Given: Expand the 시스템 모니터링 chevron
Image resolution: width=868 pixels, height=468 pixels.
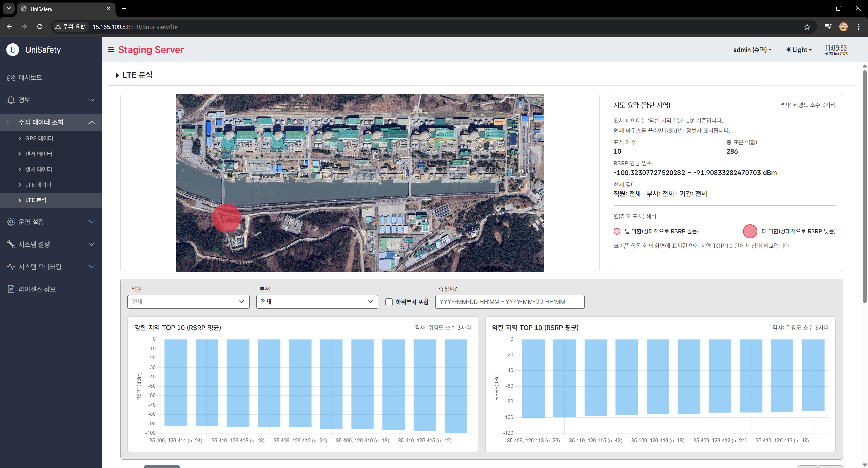Looking at the screenshot, I should click(x=92, y=267).
